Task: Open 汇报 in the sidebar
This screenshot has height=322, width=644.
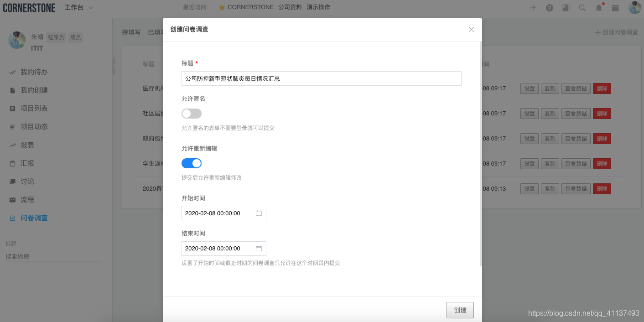Action: pyautogui.click(x=27, y=163)
